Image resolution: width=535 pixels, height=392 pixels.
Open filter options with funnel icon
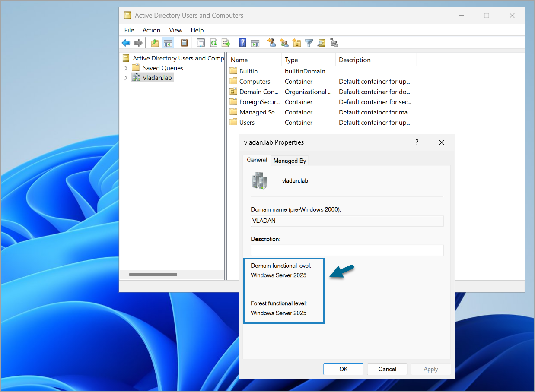pos(309,43)
